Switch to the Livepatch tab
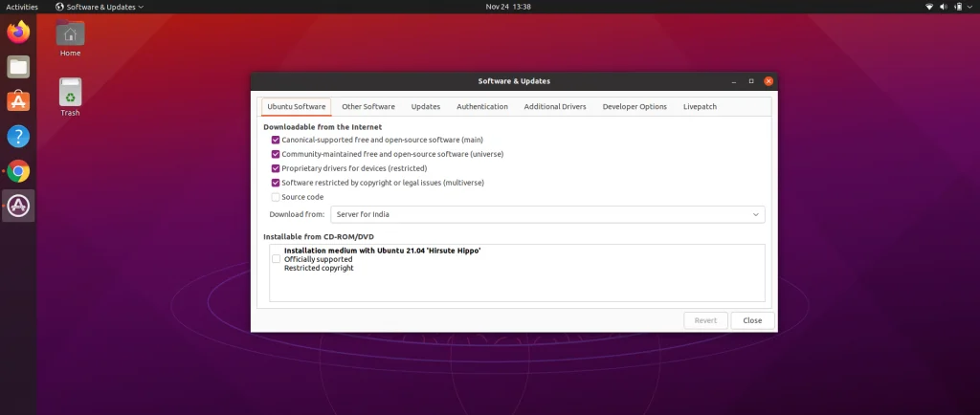This screenshot has width=980, height=415. [700, 107]
